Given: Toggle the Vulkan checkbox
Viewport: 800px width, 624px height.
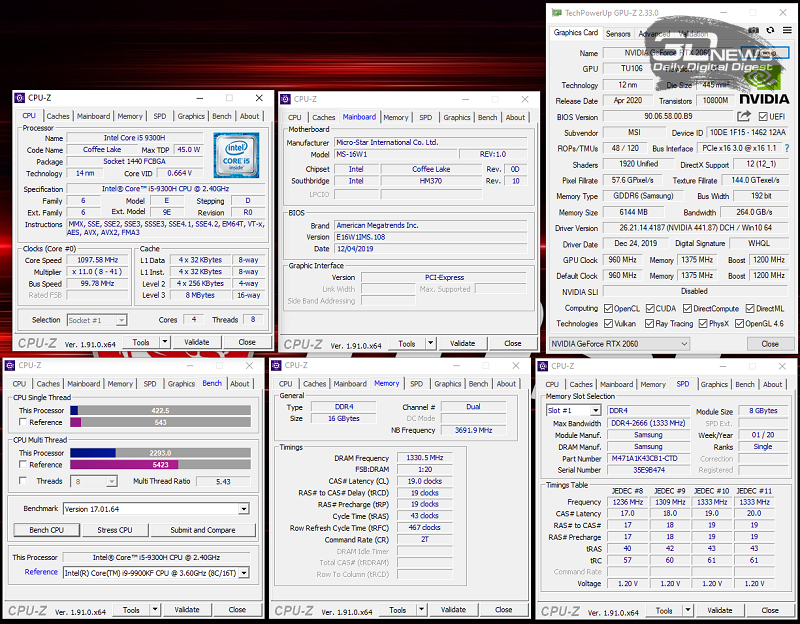Looking at the screenshot, I should [x=608, y=323].
